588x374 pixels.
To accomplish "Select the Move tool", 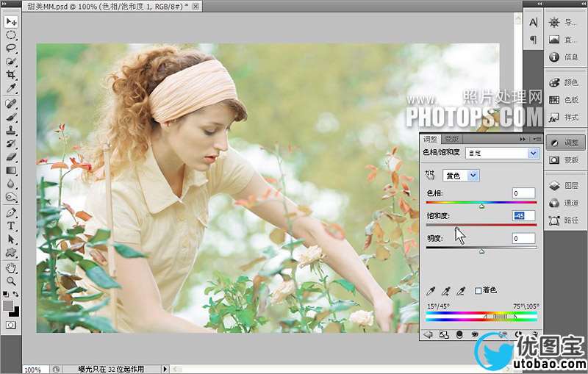I will click(11, 21).
